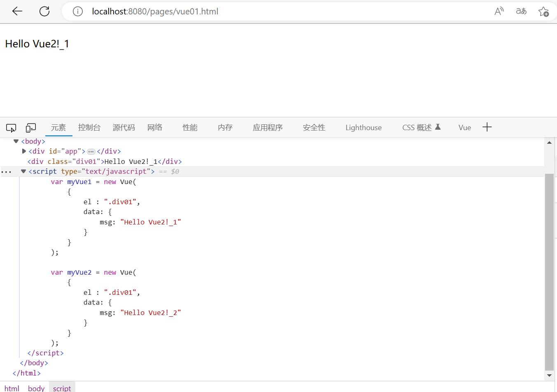Select html in the breadcrumb bar
Image resolution: width=557 pixels, height=392 pixels.
12,387
